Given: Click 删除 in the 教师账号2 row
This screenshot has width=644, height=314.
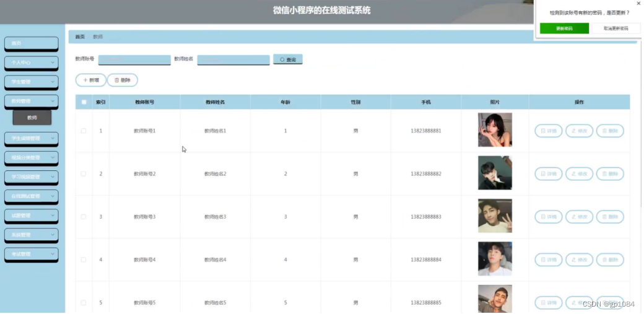Looking at the screenshot, I should [610, 174].
